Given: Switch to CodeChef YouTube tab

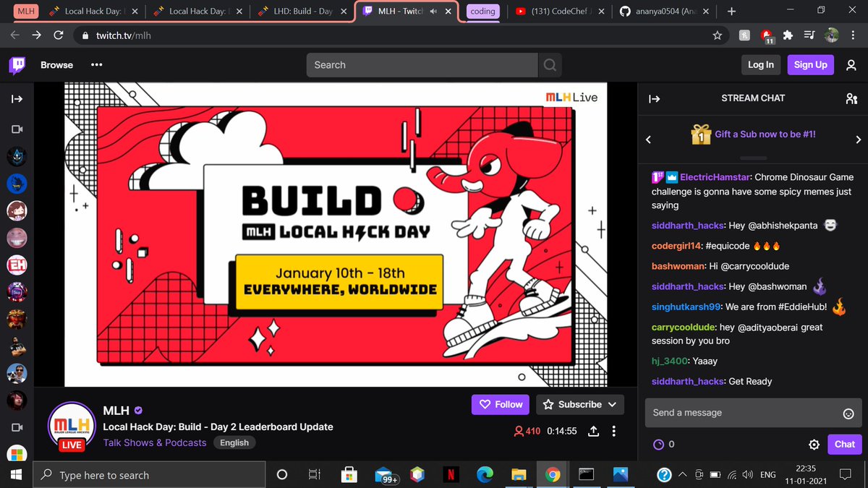Looking at the screenshot, I should tap(560, 12).
